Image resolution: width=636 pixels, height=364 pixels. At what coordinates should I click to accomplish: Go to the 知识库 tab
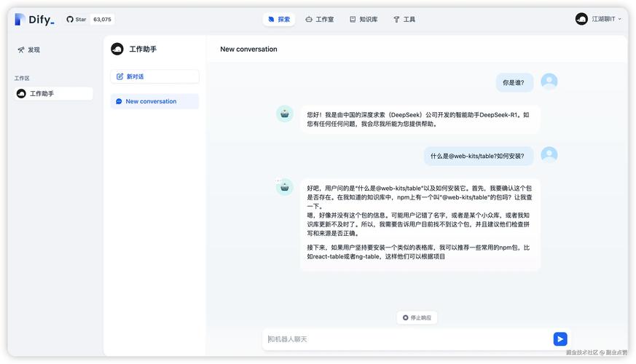pos(364,20)
